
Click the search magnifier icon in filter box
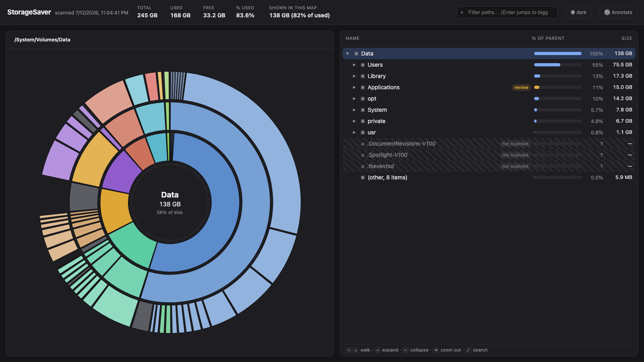pos(462,12)
